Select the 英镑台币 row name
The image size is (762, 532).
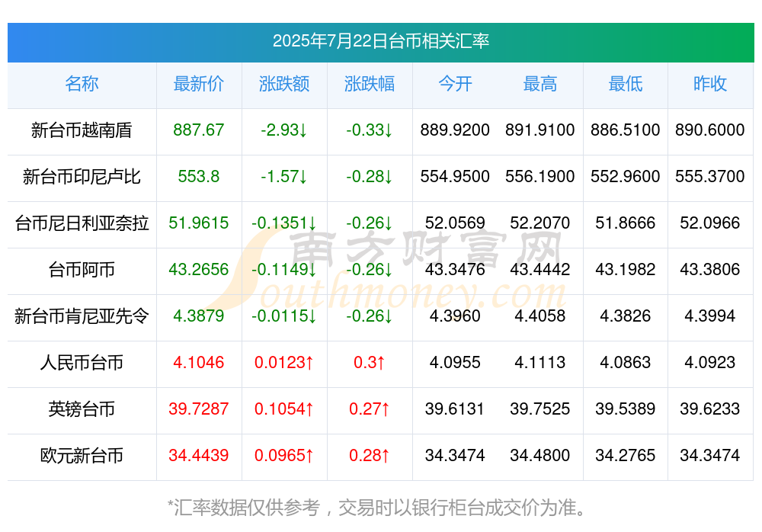[82, 409]
